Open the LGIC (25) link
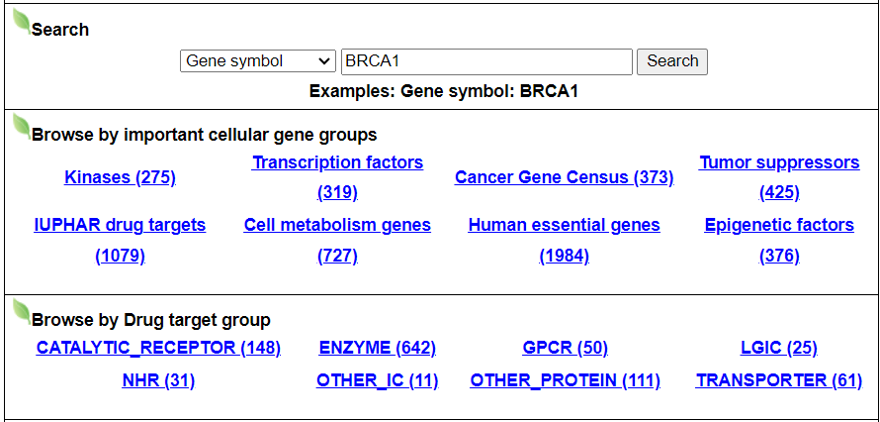The image size is (880, 422). click(779, 348)
